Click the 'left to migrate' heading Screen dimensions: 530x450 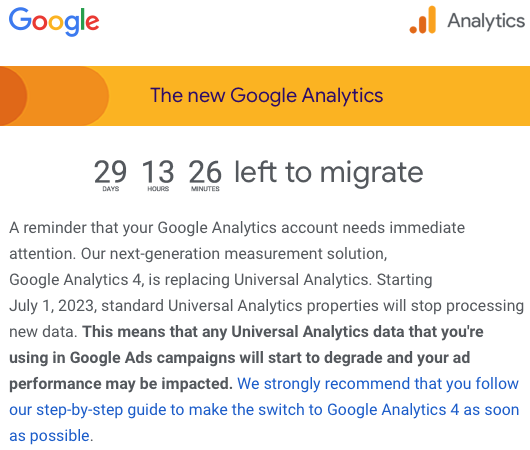tap(329, 173)
